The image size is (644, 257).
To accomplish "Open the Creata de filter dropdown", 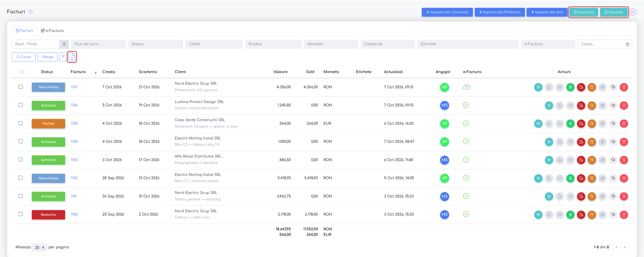I will coord(388,44).
